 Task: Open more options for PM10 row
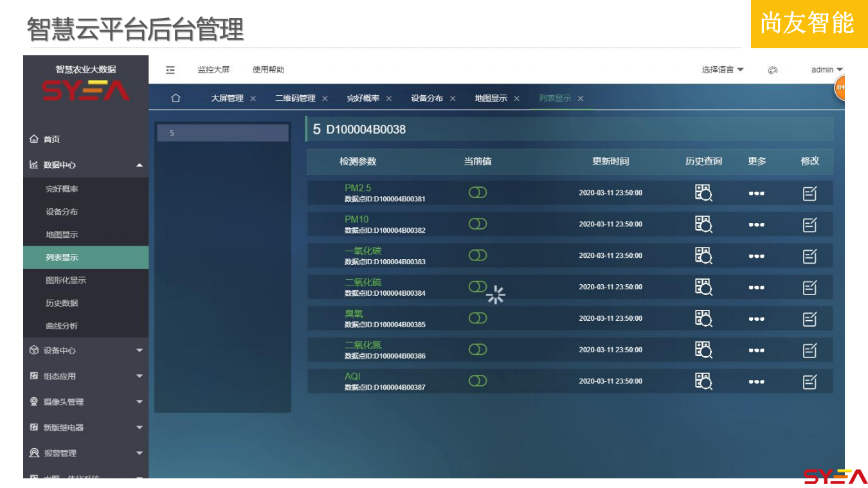[757, 225]
